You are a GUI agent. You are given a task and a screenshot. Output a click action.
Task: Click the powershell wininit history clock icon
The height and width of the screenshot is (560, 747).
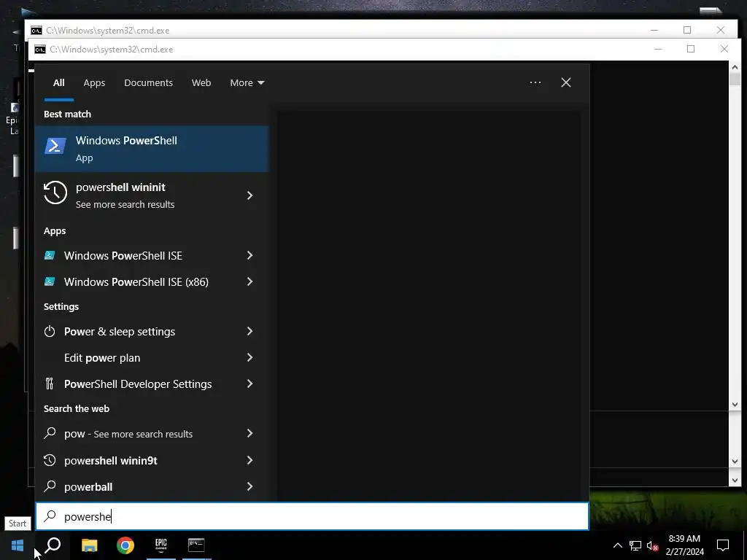click(55, 192)
